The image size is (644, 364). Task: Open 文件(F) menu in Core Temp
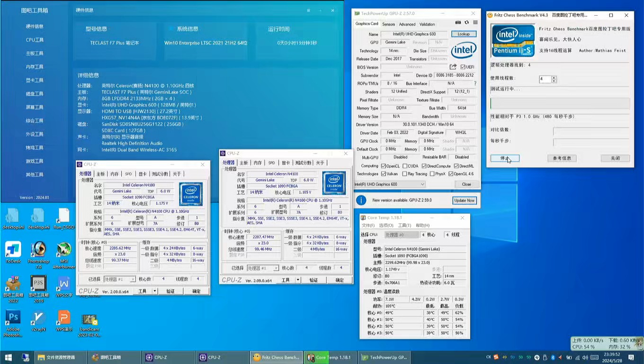(368, 226)
